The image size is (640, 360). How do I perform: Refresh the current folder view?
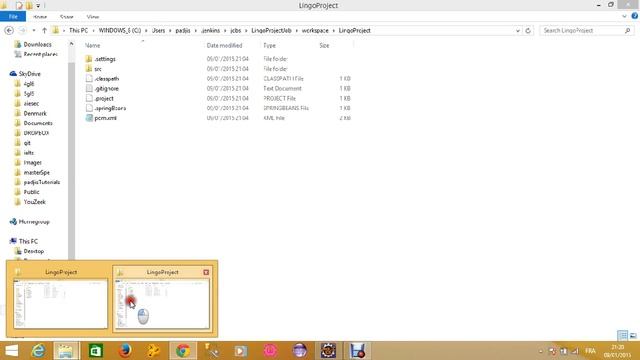[x=528, y=31]
